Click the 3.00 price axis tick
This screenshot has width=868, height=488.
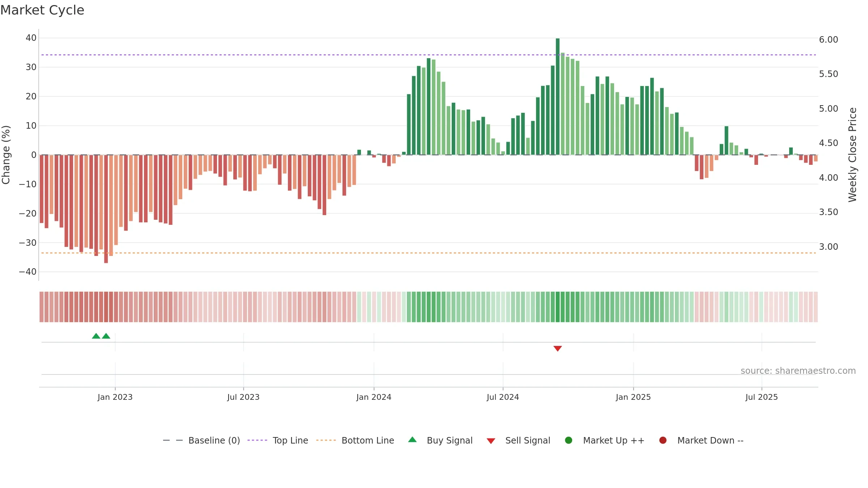coord(829,247)
